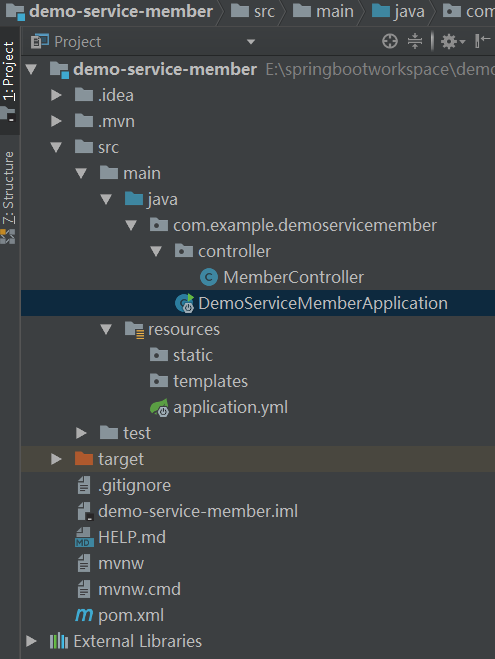The width and height of the screenshot is (495, 659).
Task: Click the controller package icon
Action: [184, 250]
